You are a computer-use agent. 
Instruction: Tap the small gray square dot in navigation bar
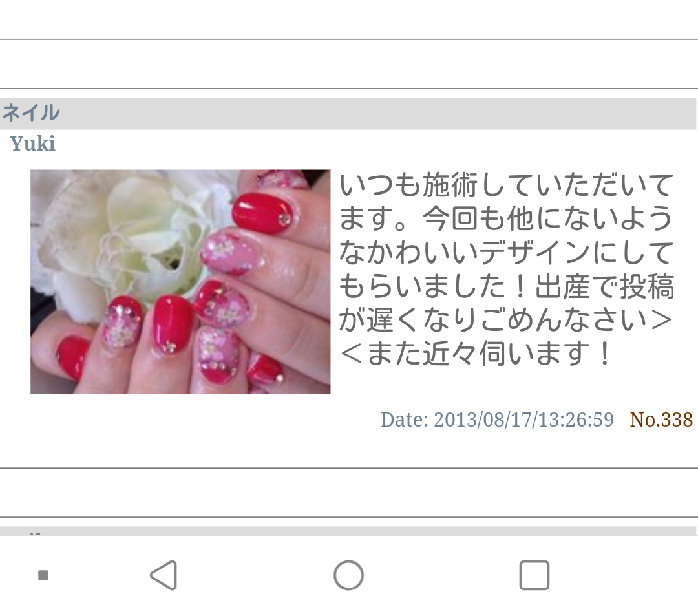(x=43, y=575)
